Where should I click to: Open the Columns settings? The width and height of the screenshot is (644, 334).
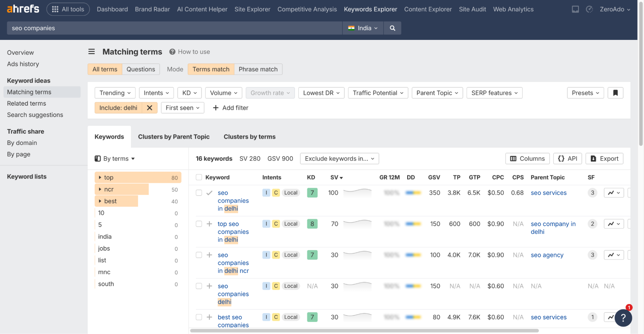[x=527, y=159]
